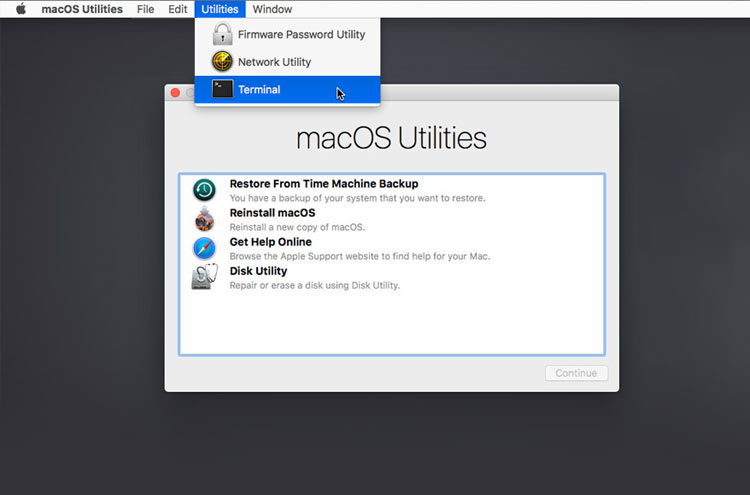
Task: Close the open Utilities menu
Action: pyautogui.click(x=220, y=9)
